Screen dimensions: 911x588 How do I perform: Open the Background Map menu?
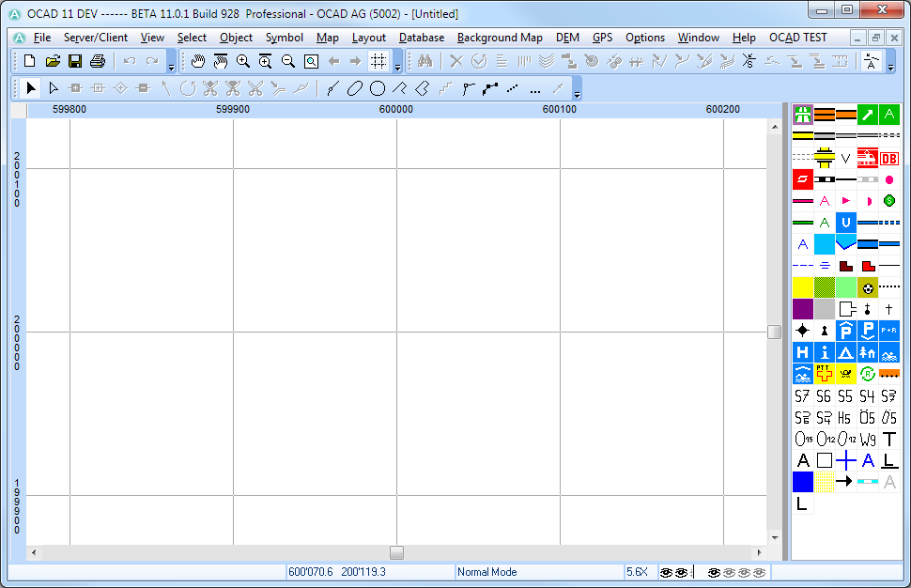tap(500, 38)
